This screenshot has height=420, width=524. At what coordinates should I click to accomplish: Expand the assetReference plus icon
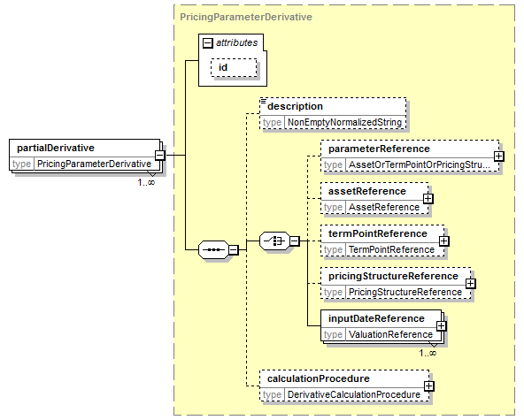click(x=428, y=199)
